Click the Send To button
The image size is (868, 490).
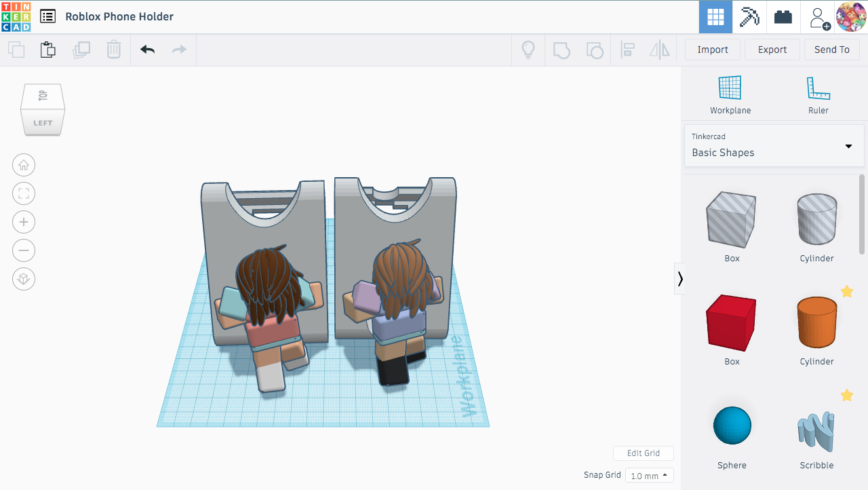tap(832, 50)
